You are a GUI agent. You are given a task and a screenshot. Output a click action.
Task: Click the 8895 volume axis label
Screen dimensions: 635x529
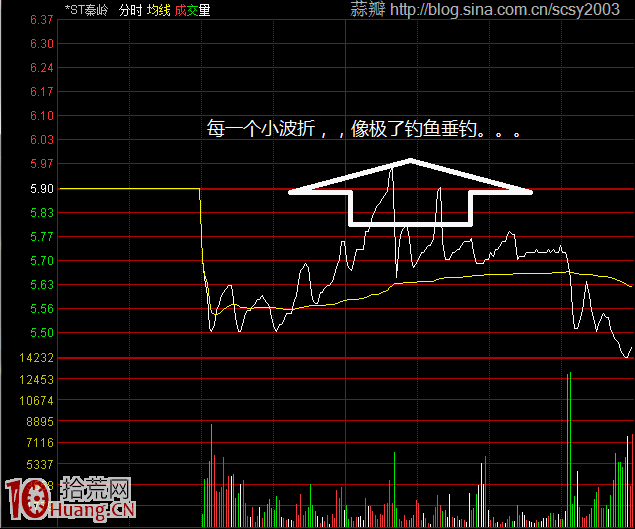point(40,422)
